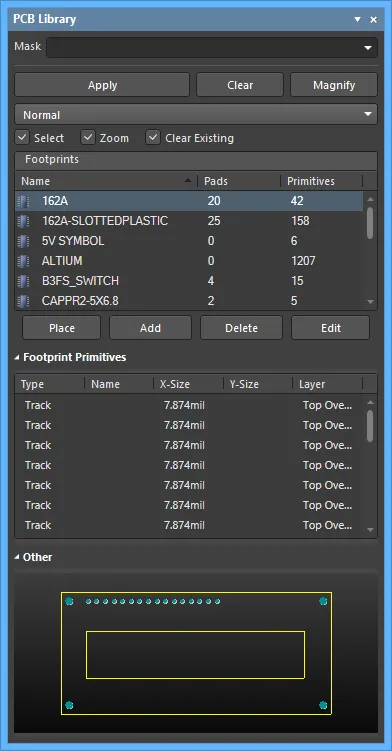392x751 pixels.
Task: Collapse the Other section
Action: 18,557
